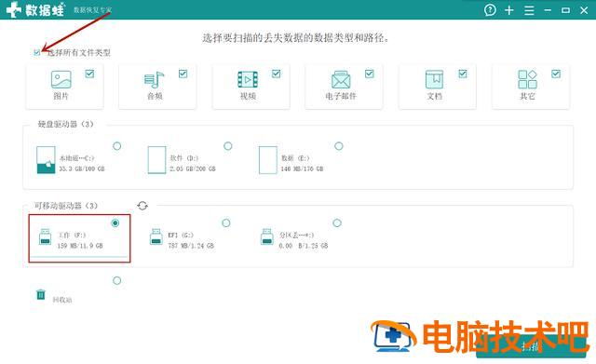Select the 数据 E: radio button
Screen dimensions: 596x364
click(x=339, y=146)
